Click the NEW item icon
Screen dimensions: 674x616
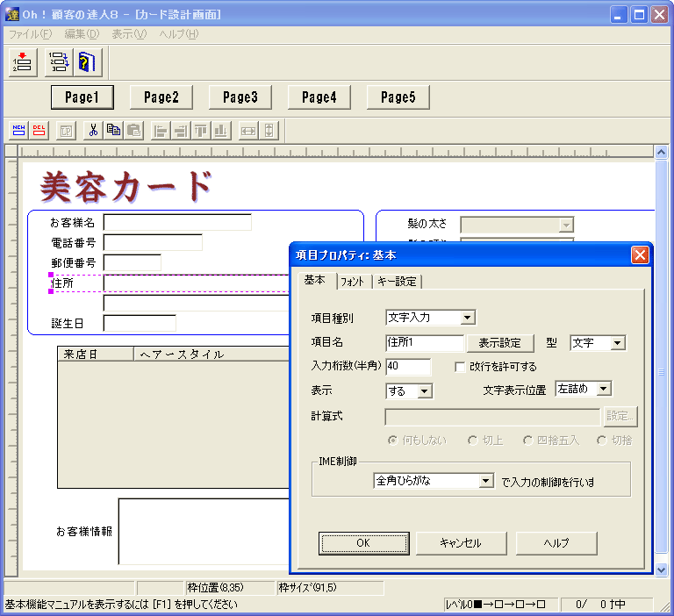pyautogui.click(x=19, y=131)
